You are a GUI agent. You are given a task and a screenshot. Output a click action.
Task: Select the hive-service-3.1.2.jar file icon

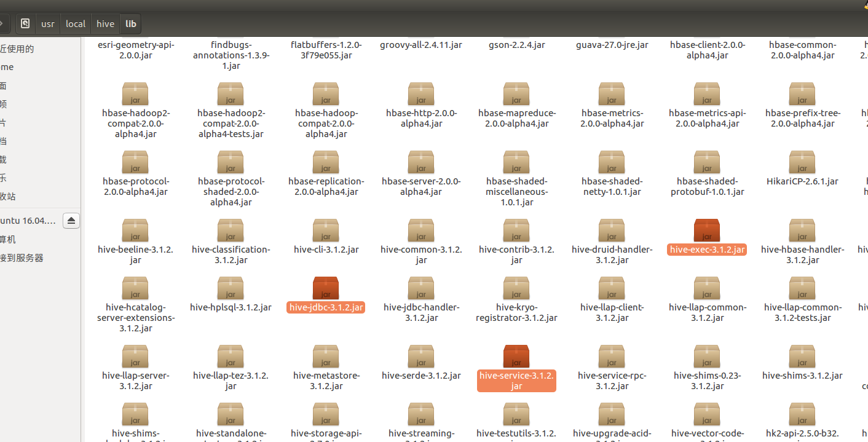click(516, 357)
